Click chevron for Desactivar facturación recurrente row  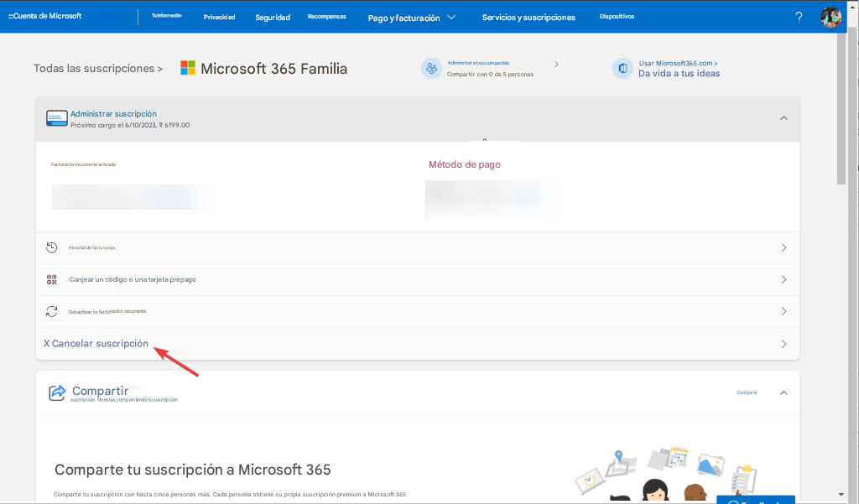[x=784, y=311]
